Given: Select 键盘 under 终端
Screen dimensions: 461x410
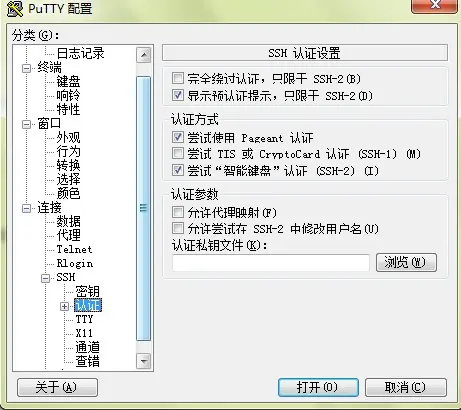Looking at the screenshot, I should point(68,82).
